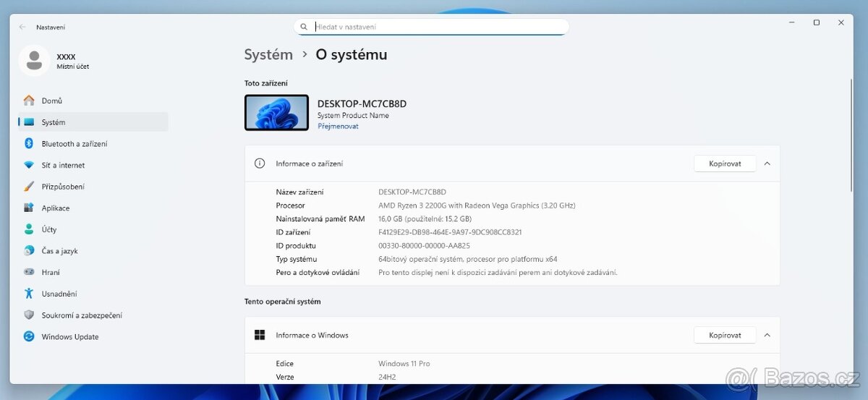Click the device wallpaper thumbnail
This screenshot has width=868, height=400.
click(x=276, y=113)
